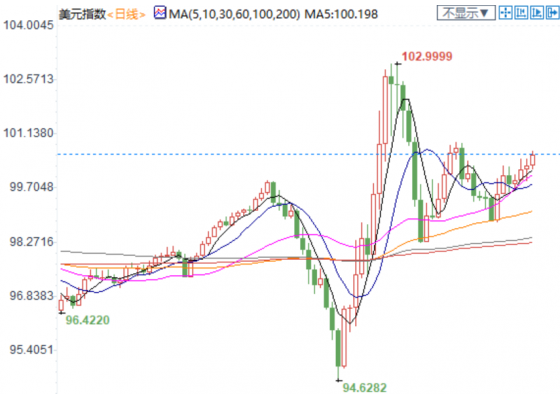The image size is (560, 400).
Task: Click the MA(5,10,30,60,100,200) parameters label
Action: coord(234,14)
